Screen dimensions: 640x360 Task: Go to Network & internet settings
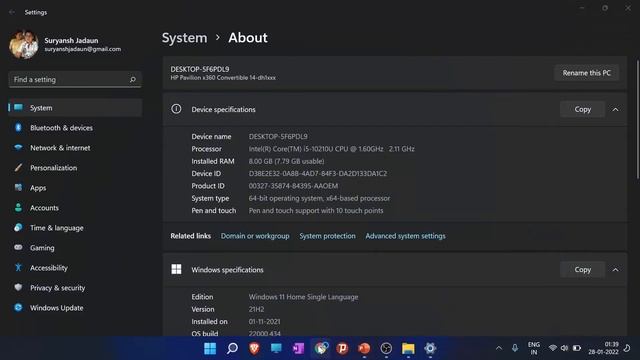[x=75, y=148]
